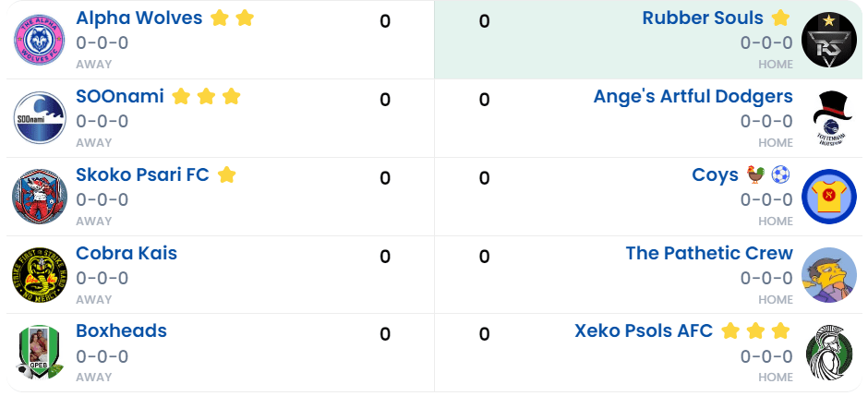Click the Xeko Psols AFC spartan logo
This screenshot has width=868, height=396.
pyautogui.click(x=828, y=353)
